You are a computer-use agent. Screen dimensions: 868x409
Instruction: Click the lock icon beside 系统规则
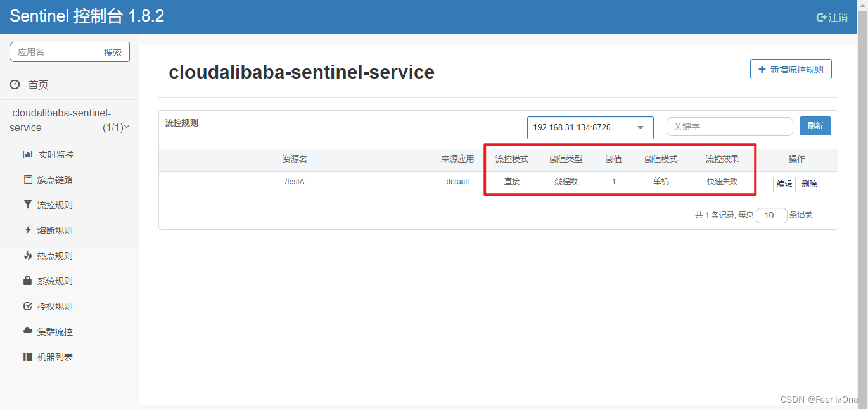click(x=28, y=280)
